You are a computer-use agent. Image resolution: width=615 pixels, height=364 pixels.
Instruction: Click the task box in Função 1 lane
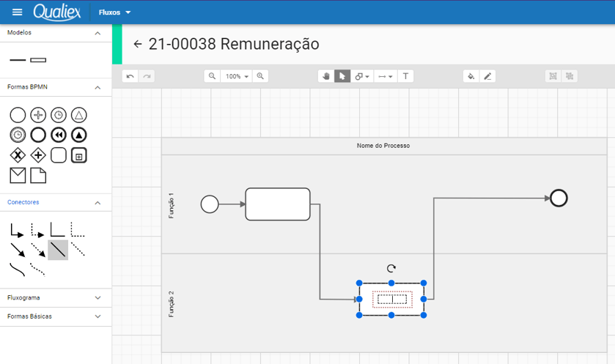[278, 204]
